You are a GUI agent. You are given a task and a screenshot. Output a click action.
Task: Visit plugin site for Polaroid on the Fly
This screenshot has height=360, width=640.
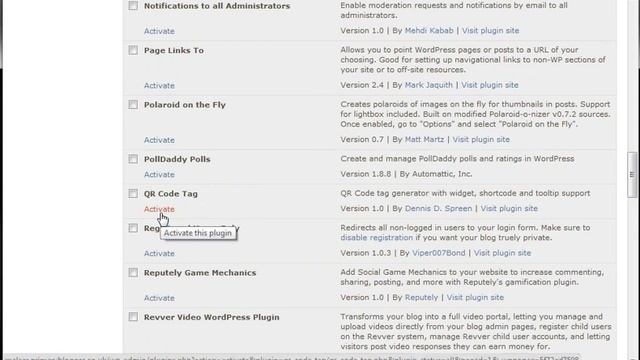[481, 139]
